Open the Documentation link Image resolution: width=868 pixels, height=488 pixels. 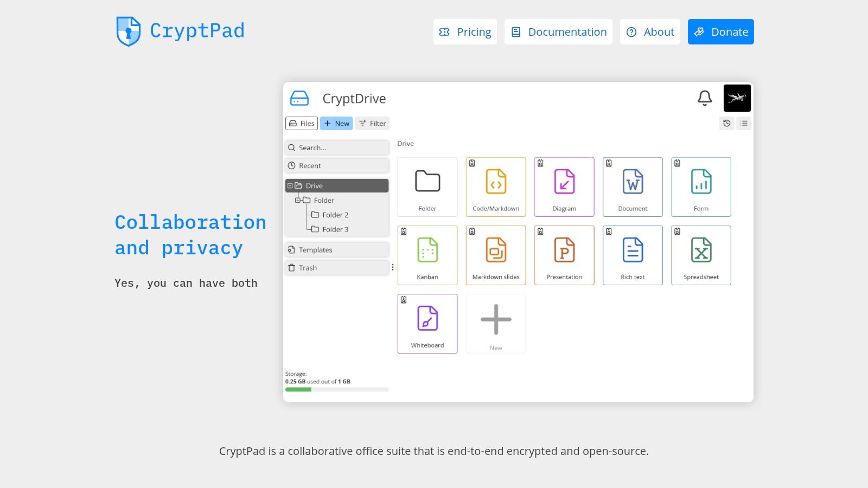coord(558,32)
